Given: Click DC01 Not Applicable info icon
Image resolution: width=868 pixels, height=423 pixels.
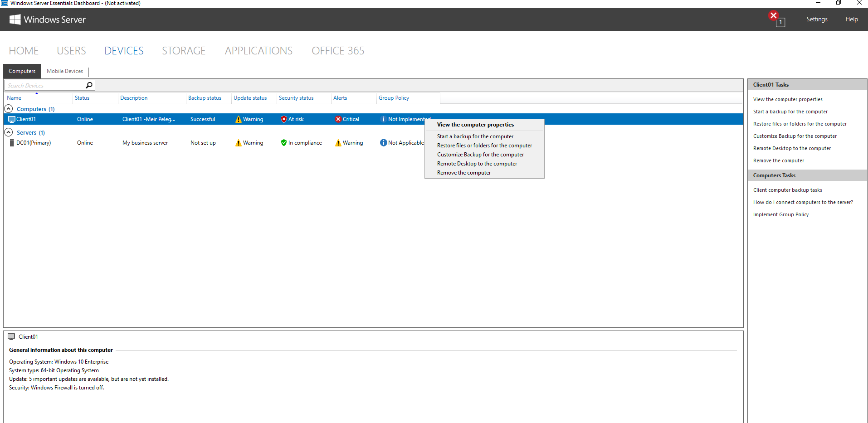Looking at the screenshot, I should [384, 143].
